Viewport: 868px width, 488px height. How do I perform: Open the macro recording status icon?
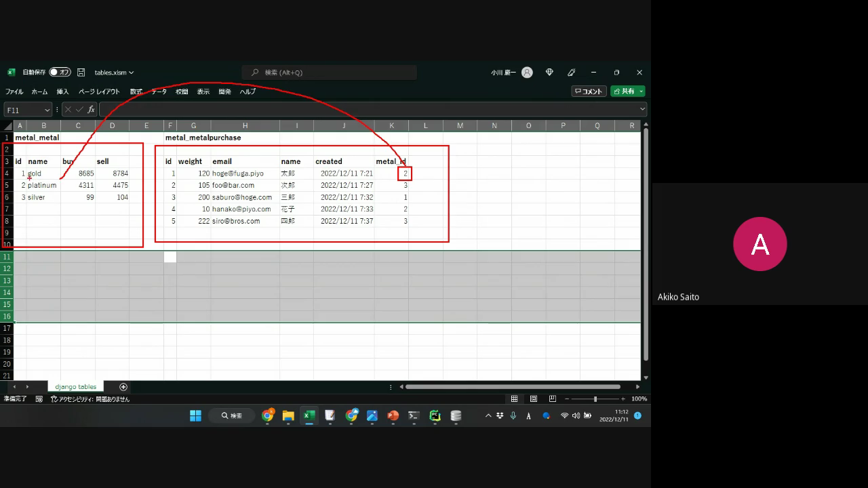(x=39, y=399)
